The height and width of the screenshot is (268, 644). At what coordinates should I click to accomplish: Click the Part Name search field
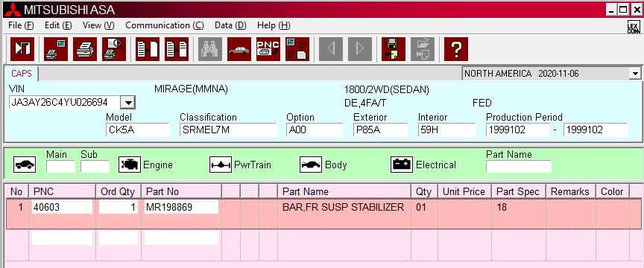pos(518,166)
